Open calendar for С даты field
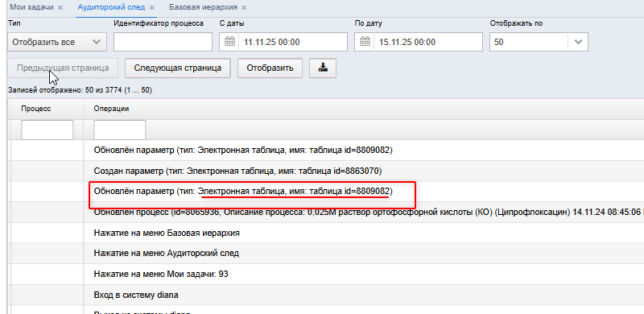The width and height of the screenshot is (644, 314). 229,42
